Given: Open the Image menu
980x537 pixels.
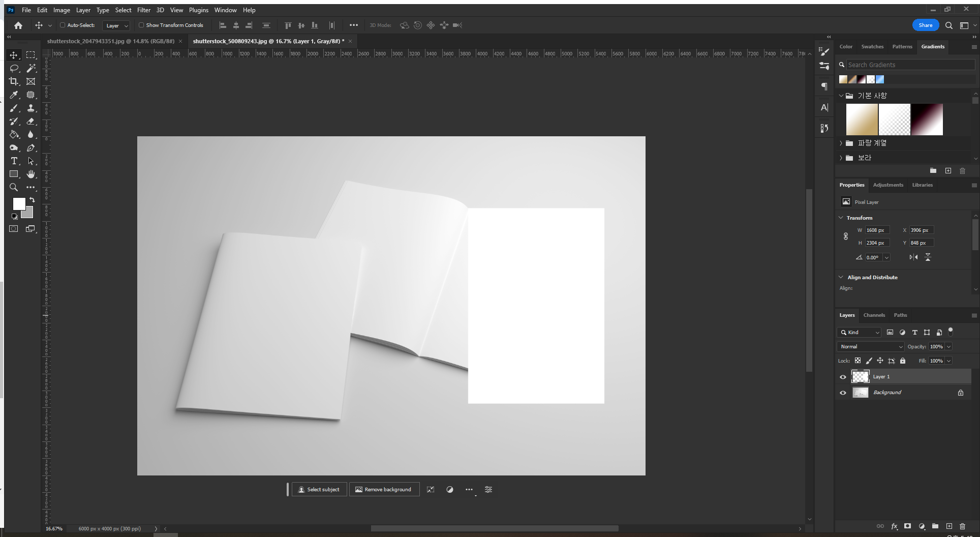Looking at the screenshot, I should point(62,10).
